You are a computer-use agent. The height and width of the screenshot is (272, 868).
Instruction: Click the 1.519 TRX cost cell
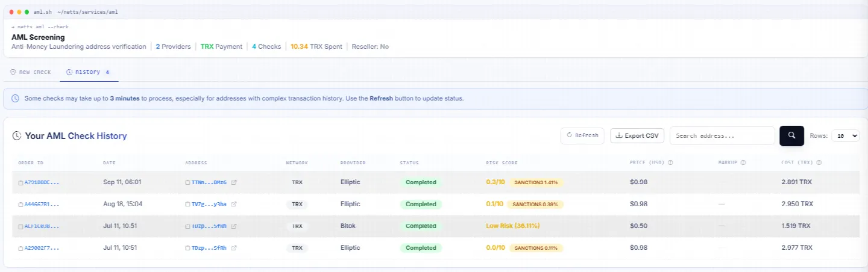[x=796, y=226]
